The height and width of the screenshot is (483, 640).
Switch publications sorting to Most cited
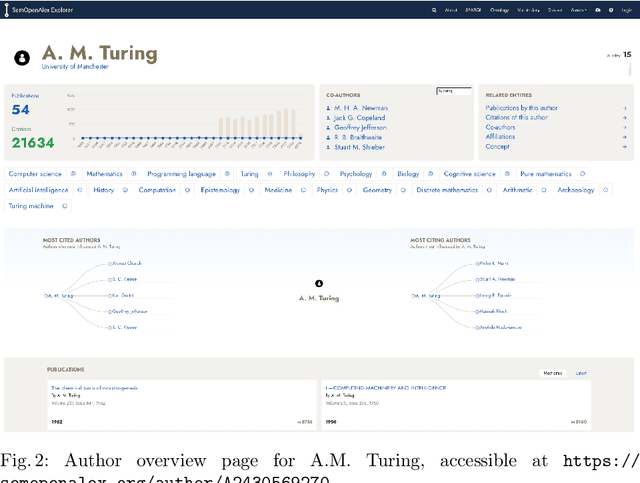551,373
